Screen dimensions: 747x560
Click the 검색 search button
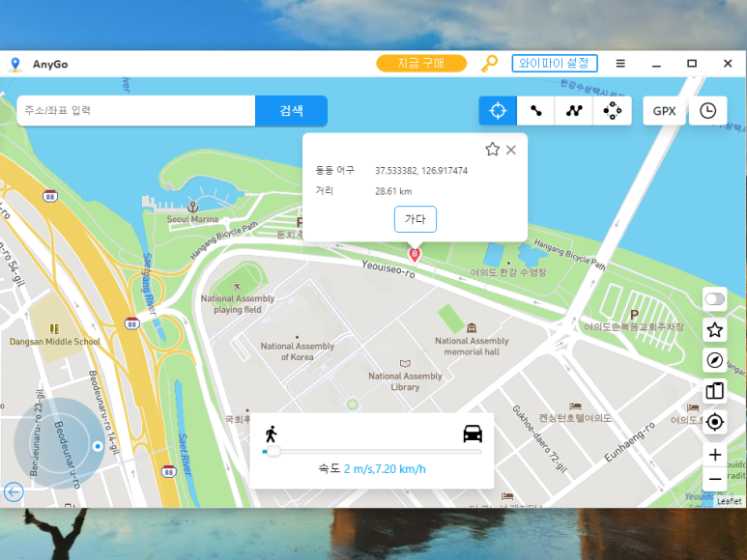(x=291, y=111)
